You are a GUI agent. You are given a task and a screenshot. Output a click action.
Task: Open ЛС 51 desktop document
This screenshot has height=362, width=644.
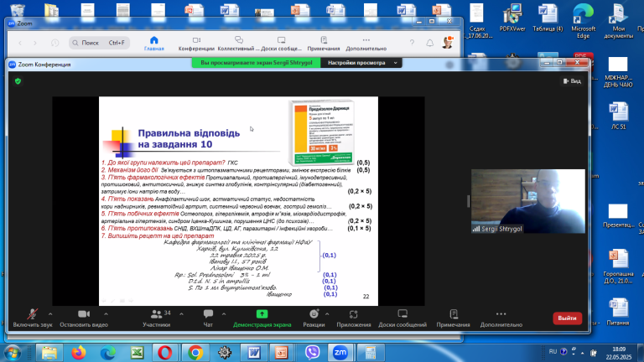(619, 116)
